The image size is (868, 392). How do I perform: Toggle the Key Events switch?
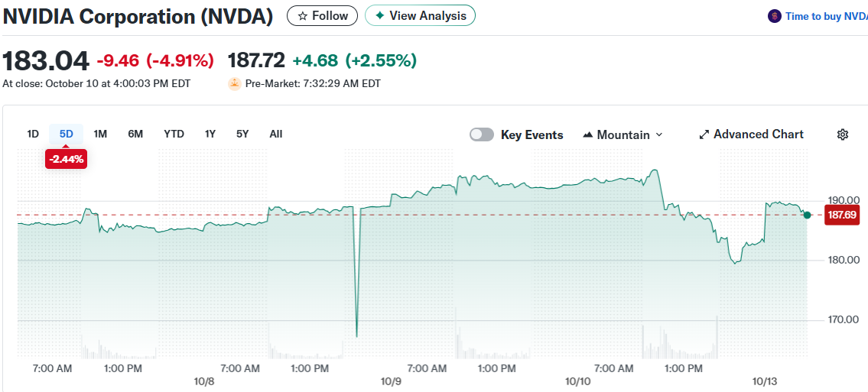(482, 134)
